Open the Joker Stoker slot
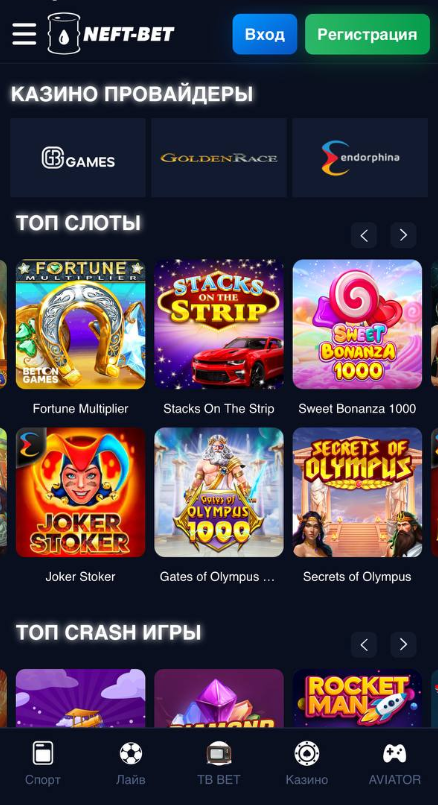This screenshot has height=805, width=438. point(81,492)
